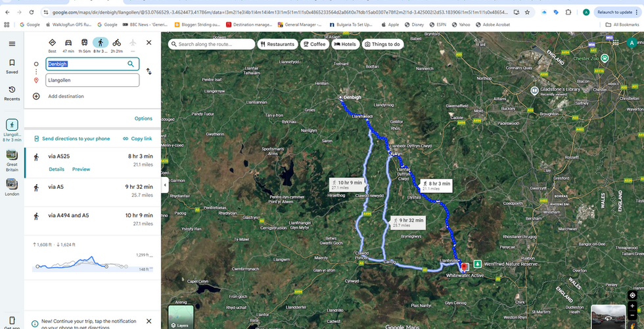Open route Options

(143, 118)
